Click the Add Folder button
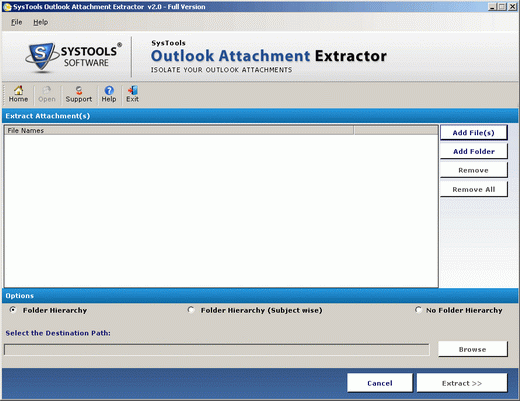520x401 pixels. click(x=474, y=151)
